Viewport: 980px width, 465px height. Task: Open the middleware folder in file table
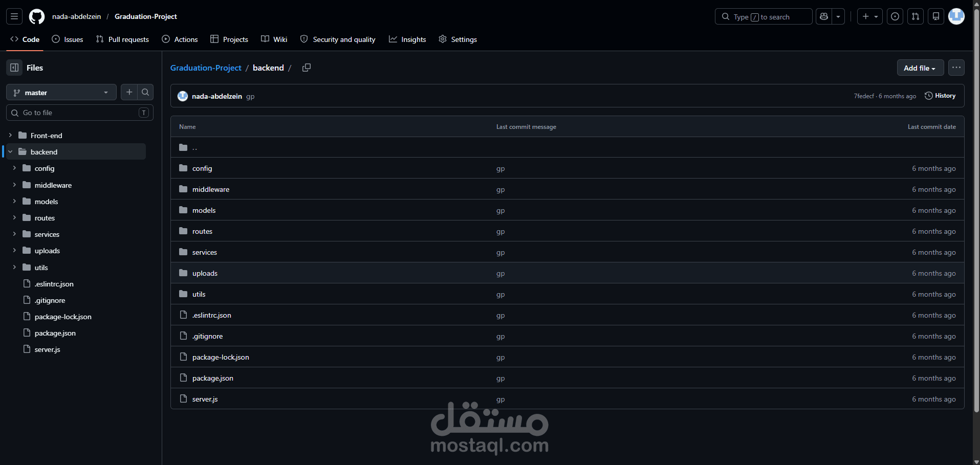point(211,189)
